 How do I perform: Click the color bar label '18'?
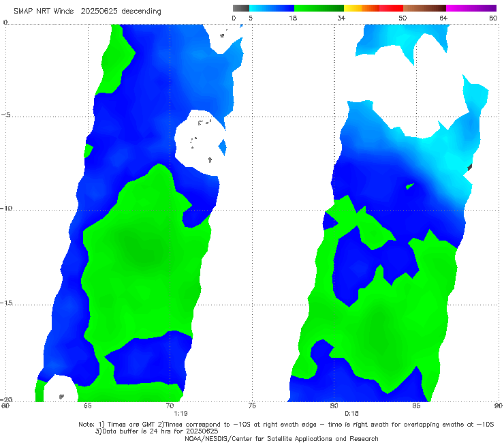(293, 18)
